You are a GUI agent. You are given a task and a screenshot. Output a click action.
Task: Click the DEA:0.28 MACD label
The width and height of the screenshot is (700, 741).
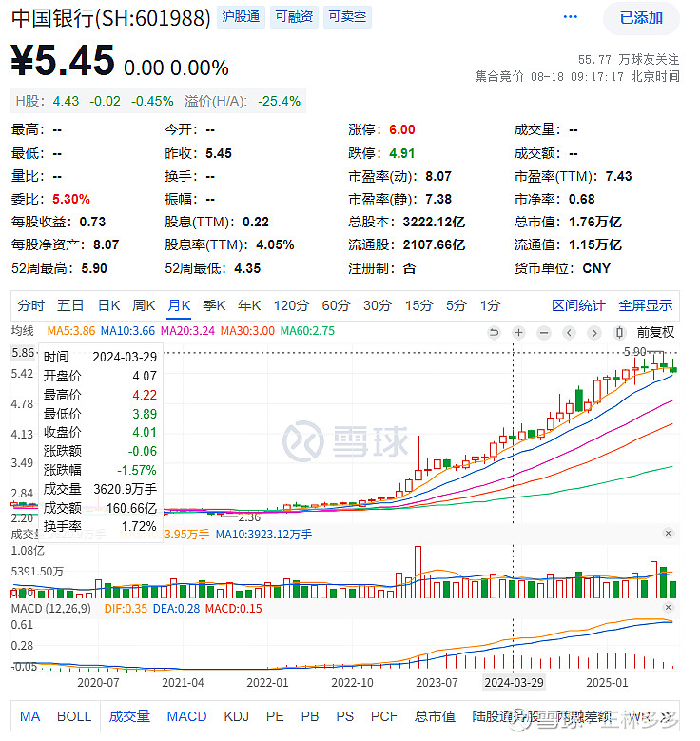coord(176,609)
